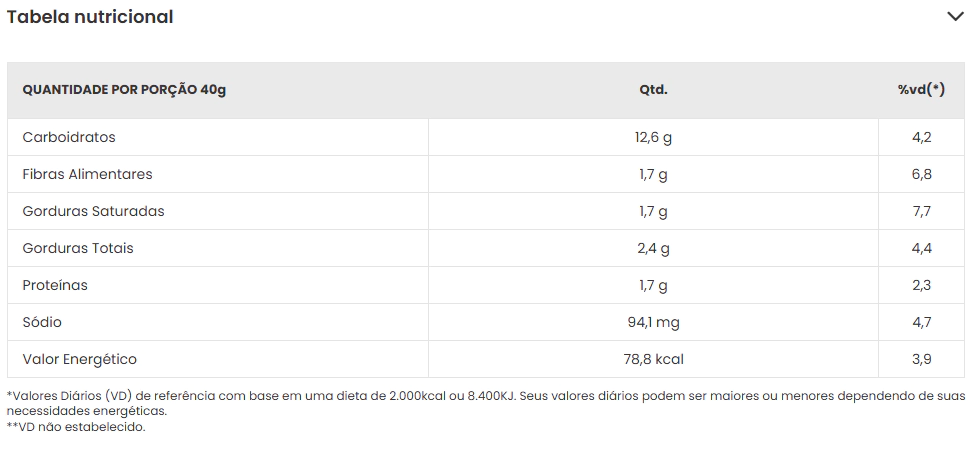Click the Sódio row label
The image size is (976, 456).
point(42,322)
